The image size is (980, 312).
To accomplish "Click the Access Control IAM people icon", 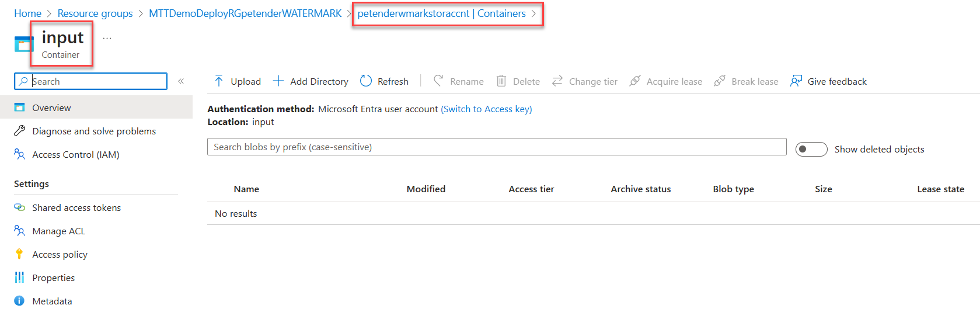I will [x=19, y=154].
